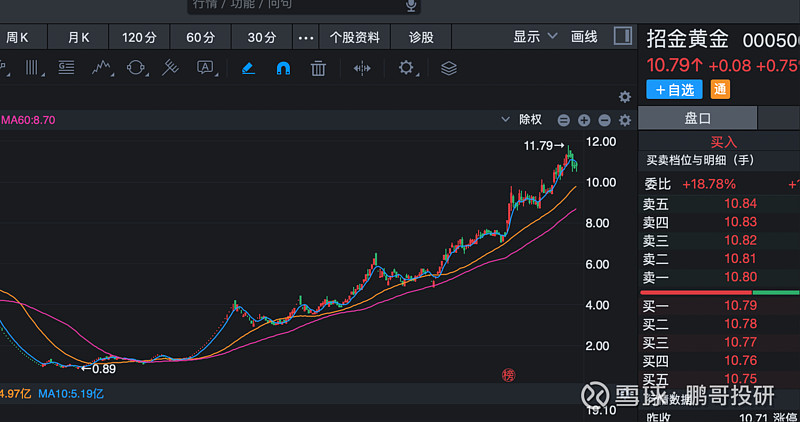Screen dimensions: 800x422
Task: Click the trash bin delete drawings icon
Action: coord(318,68)
